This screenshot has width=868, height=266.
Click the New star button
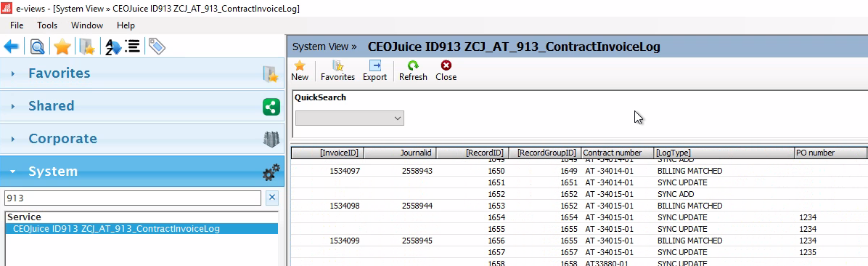pos(300,71)
